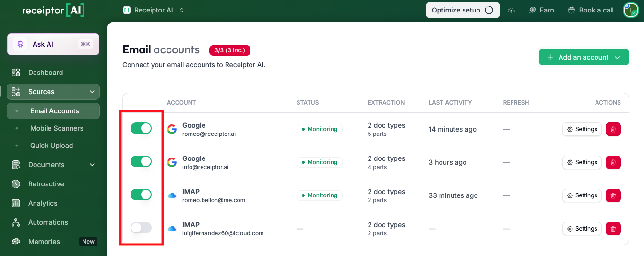Click the Analytics chart icon in sidebar
Viewport: 644px width, 256px height.
point(16,203)
